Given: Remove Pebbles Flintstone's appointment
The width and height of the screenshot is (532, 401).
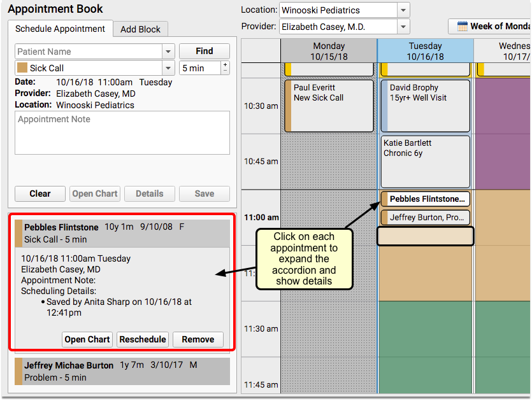Looking at the screenshot, I should pyautogui.click(x=198, y=339).
